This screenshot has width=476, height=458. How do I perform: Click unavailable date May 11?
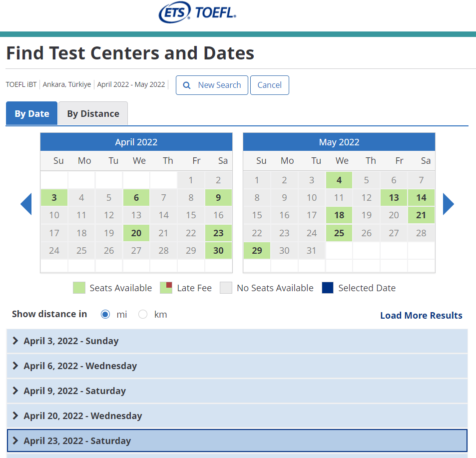tap(339, 198)
